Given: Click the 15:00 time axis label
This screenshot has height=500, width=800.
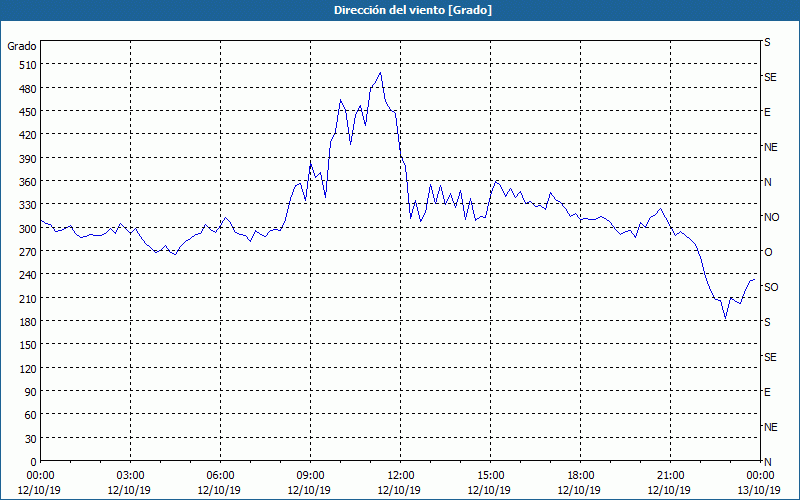Looking at the screenshot, I should tap(490, 476).
